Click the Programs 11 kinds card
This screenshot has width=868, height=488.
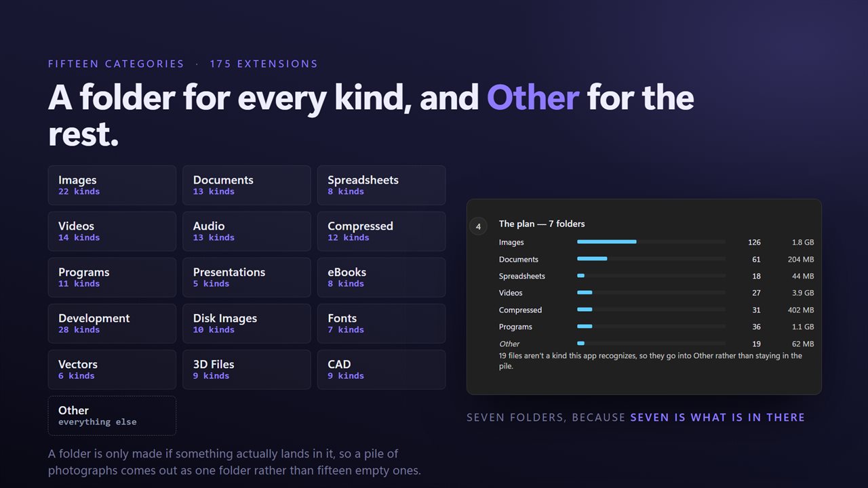[112, 277]
